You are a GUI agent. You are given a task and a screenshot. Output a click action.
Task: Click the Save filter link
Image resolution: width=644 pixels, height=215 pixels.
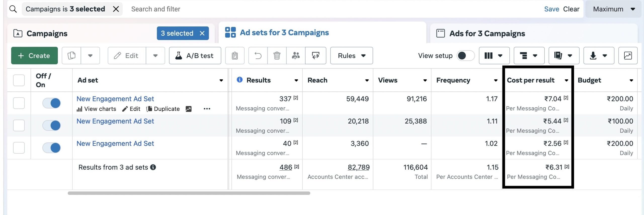(551, 9)
